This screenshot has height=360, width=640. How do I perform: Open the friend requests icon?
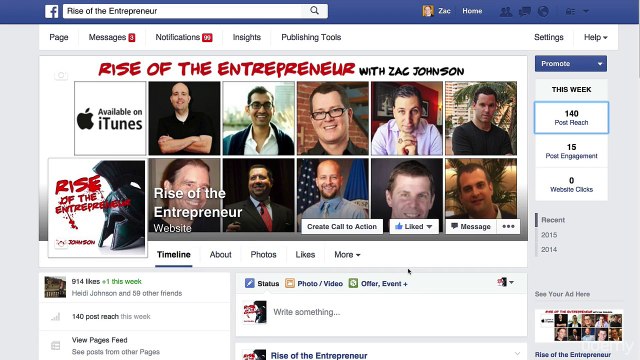coord(506,11)
